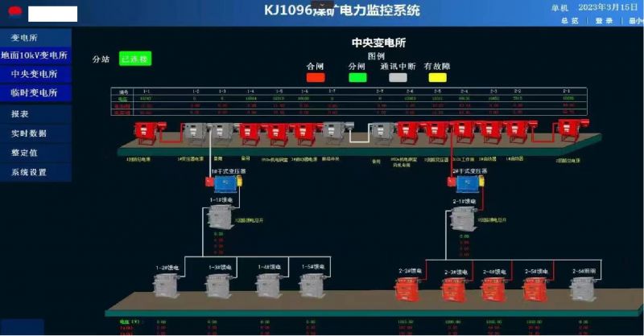
Task: Select the red 2-5# feeder switch
Action: pos(535,287)
